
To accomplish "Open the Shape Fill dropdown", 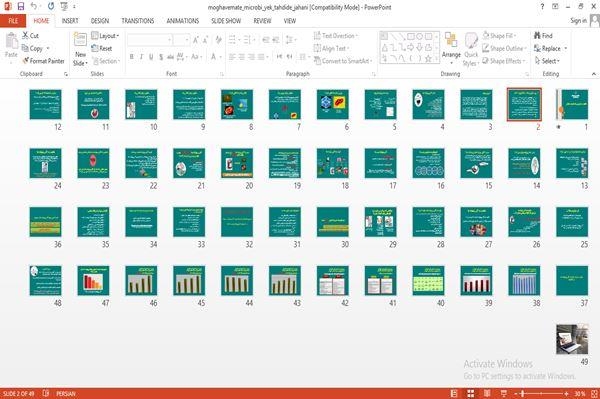I will 499,36.
